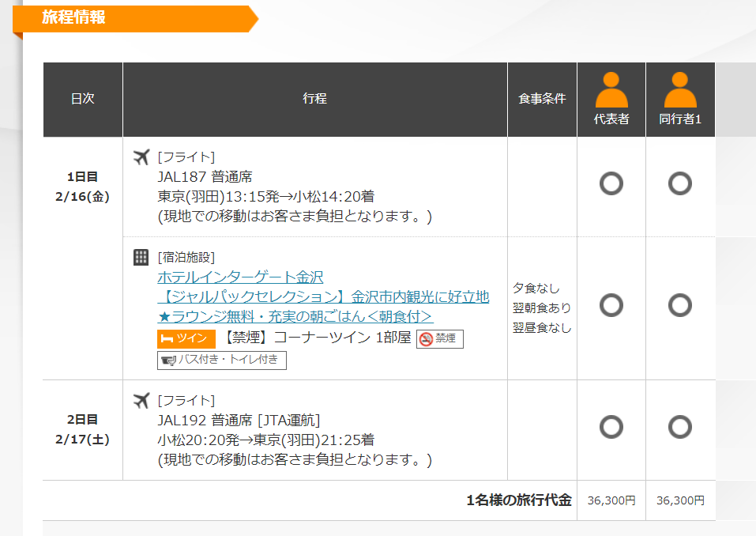Click the 翌朝食あり meal condition

(x=542, y=308)
